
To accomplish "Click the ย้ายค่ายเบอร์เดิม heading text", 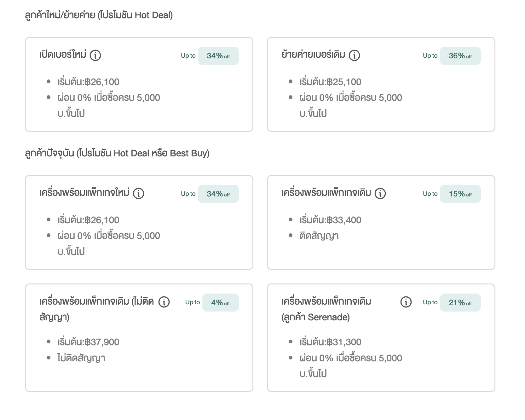I will 313,55.
